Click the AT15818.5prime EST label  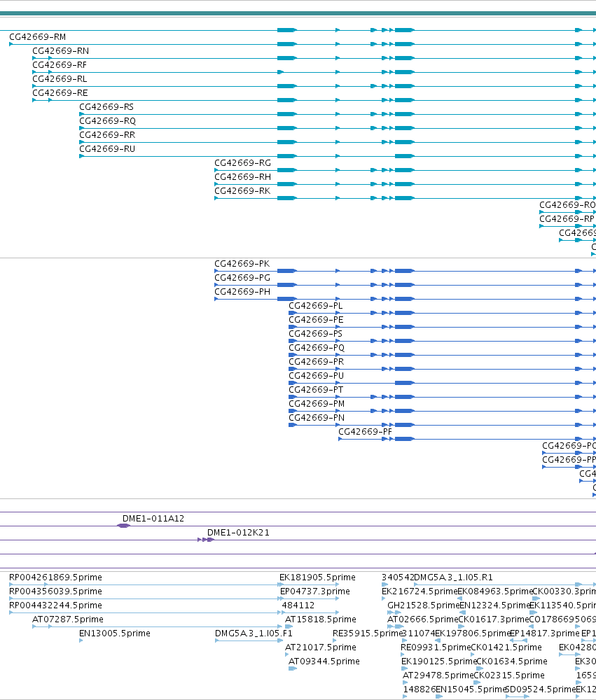pos(320,619)
